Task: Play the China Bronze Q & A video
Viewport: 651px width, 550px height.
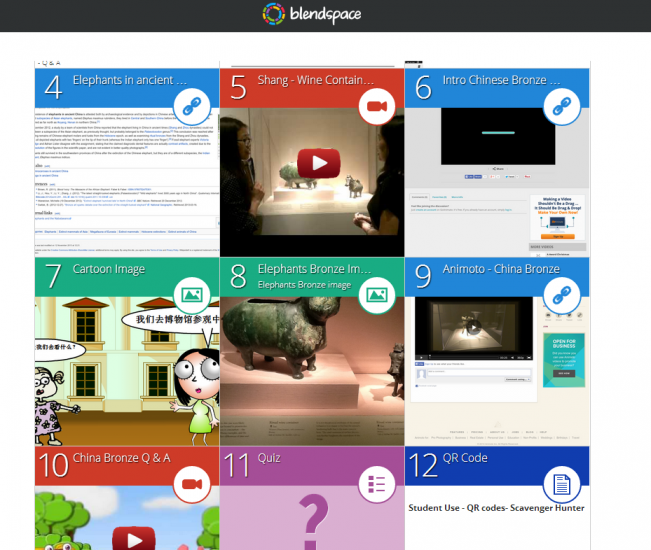Action: (134, 538)
